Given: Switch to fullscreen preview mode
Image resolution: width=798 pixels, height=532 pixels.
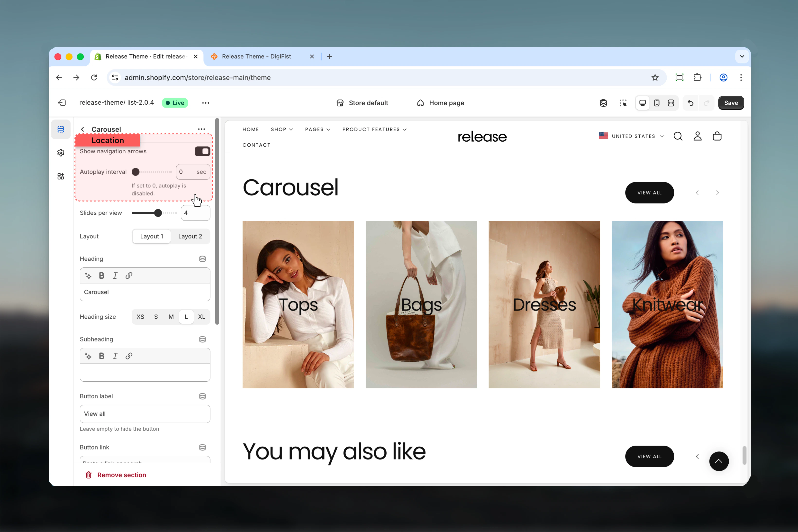Looking at the screenshot, I should tap(671, 103).
